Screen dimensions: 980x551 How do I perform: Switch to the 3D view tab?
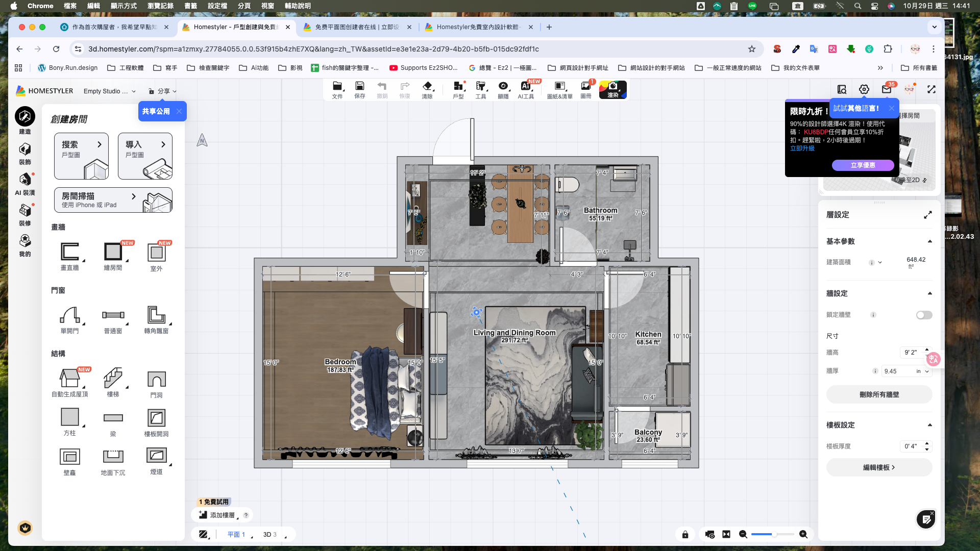[x=269, y=535]
